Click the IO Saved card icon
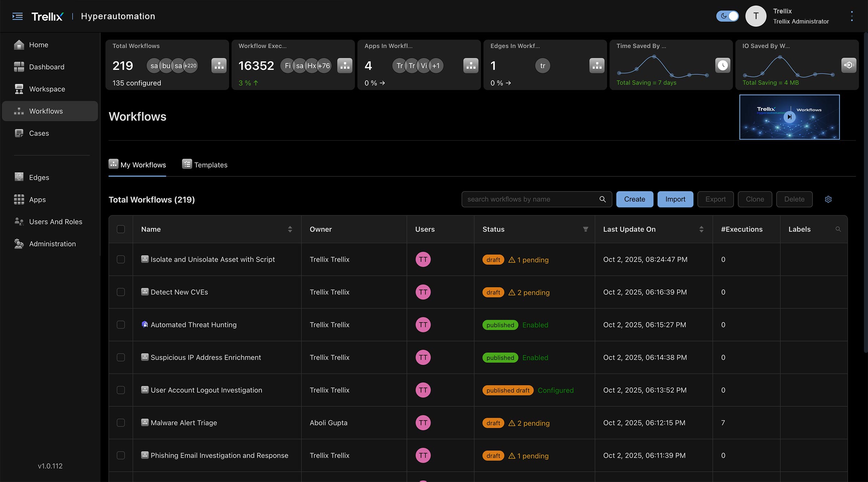The image size is (868, 482). click(x=848, y=65)
